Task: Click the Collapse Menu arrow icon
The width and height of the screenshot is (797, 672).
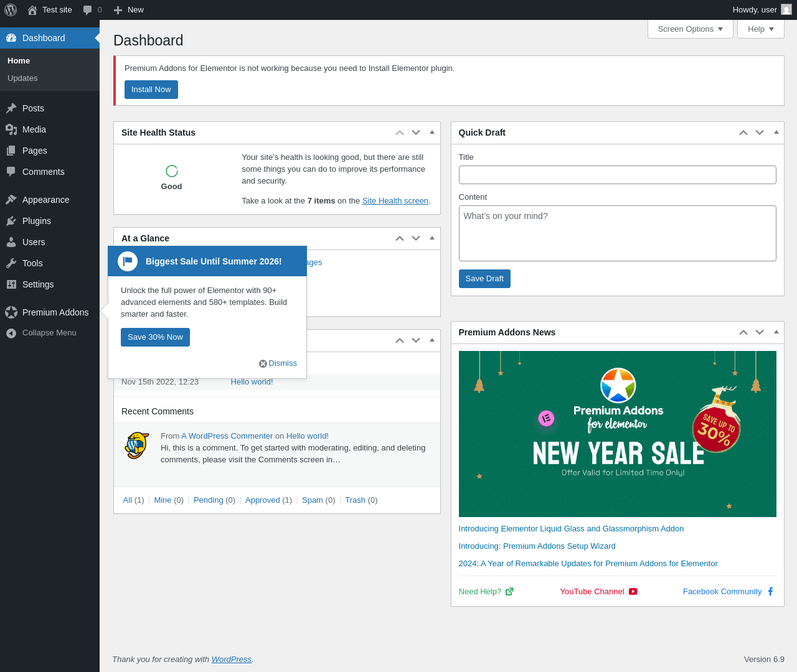Action: [11, 333]
